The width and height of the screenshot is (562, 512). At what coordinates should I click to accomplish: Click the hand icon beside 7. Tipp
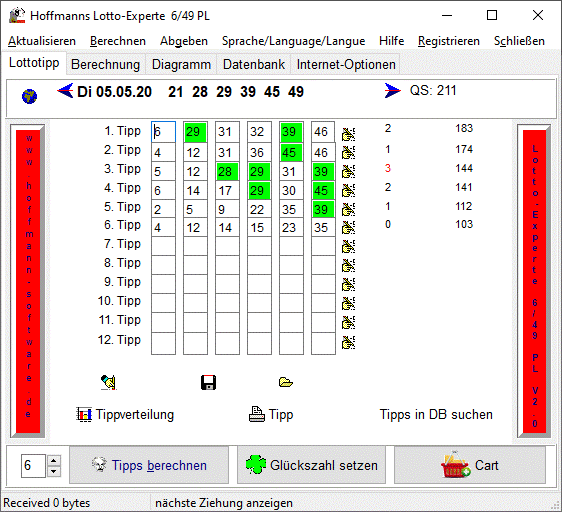pyautogui.click(x=348, y=247)
